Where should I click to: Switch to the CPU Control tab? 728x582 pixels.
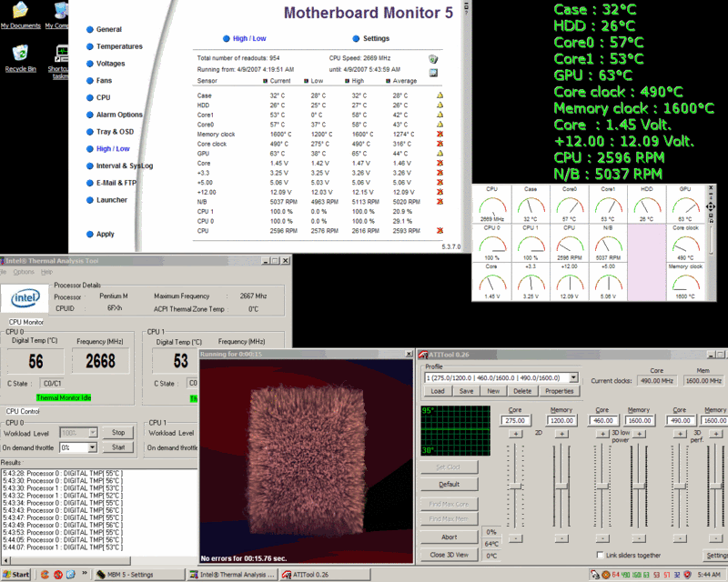[23, 411]
